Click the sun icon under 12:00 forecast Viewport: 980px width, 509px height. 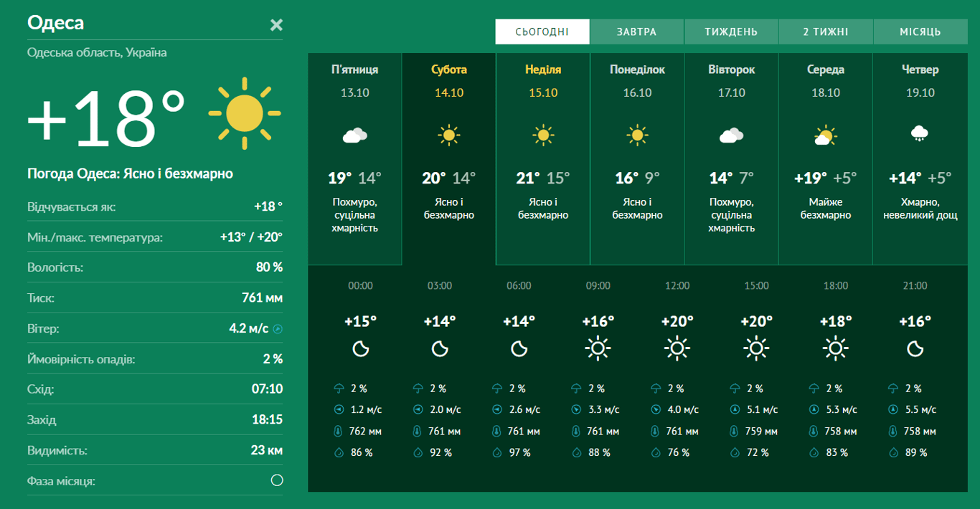pos(677,349)
